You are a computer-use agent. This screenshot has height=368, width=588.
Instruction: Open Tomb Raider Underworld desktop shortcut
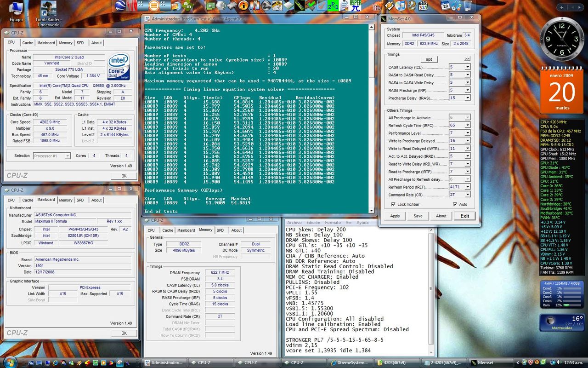click(48, 14)
